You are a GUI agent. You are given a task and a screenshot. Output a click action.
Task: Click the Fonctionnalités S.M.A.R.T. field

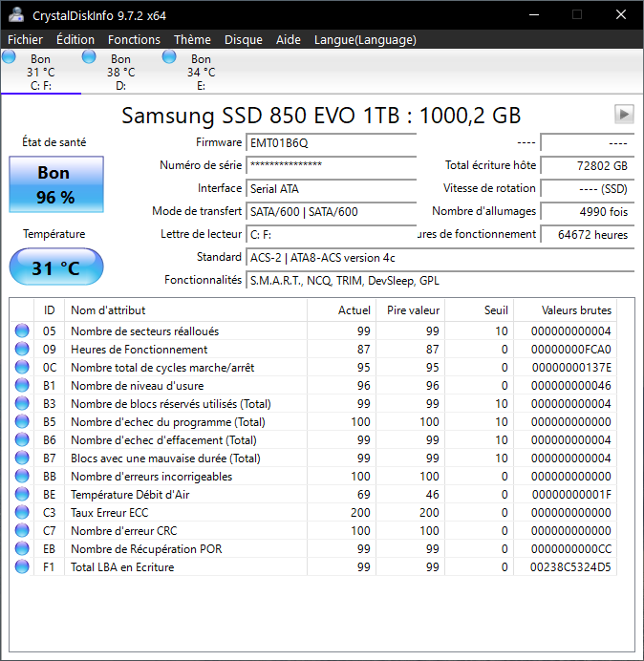(440, 280)
